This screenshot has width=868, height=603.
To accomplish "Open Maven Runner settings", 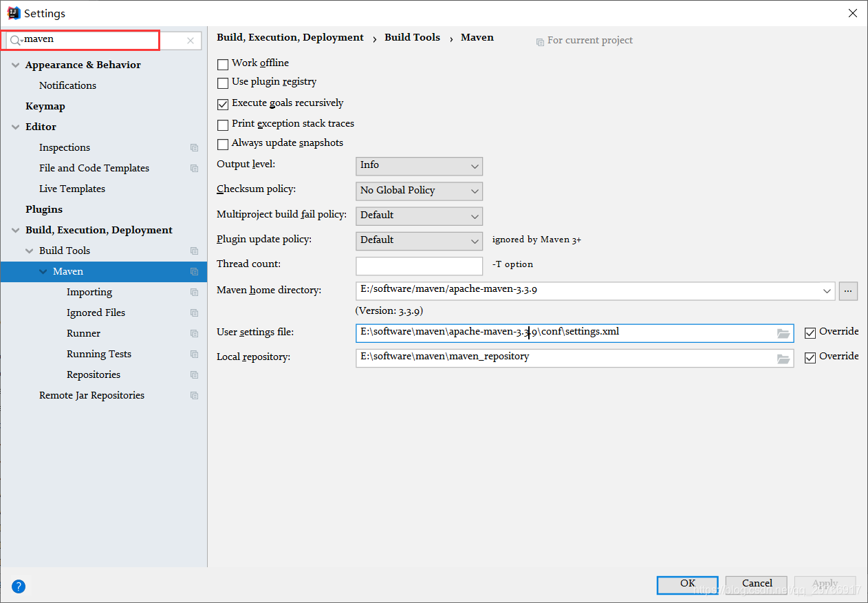I will (83, 333).
